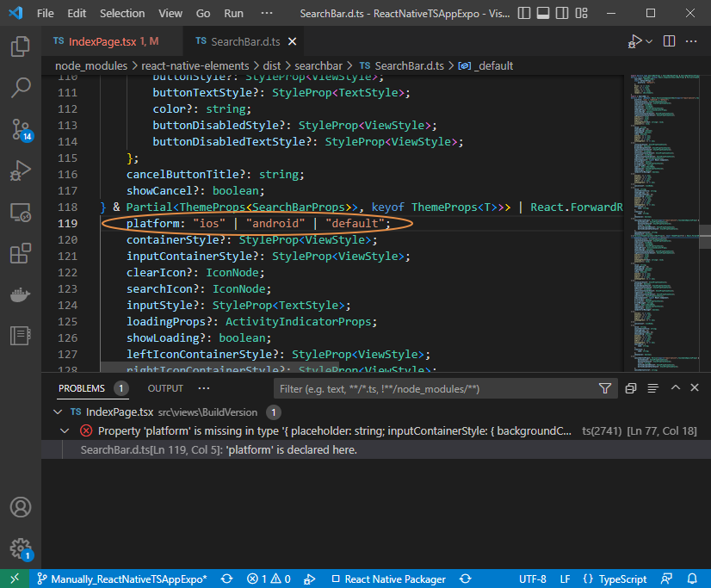Toggle panel visibility in title bar layout
The image size is (711, 588).
tap(543, 14)
